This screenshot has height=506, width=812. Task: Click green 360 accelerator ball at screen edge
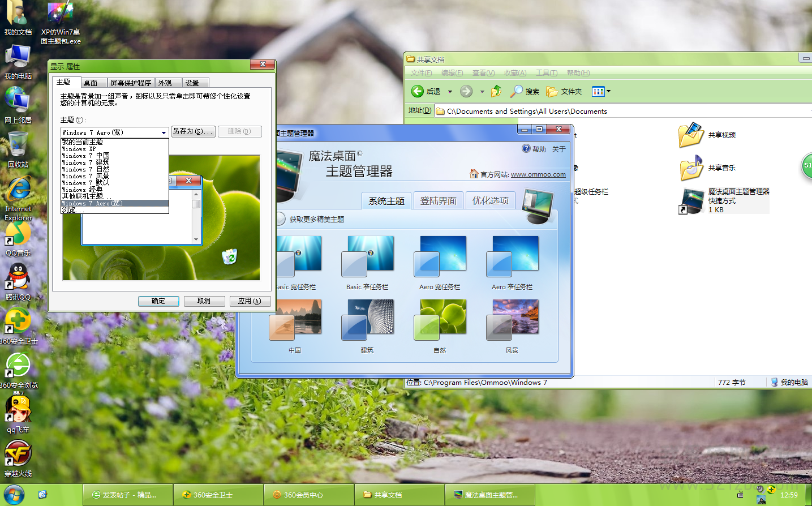pos(807,166)
